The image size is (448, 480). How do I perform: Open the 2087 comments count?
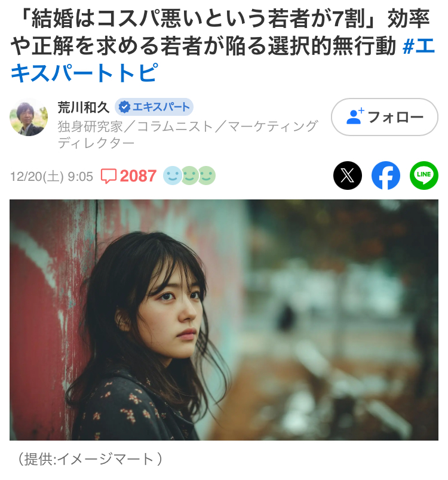138,176
